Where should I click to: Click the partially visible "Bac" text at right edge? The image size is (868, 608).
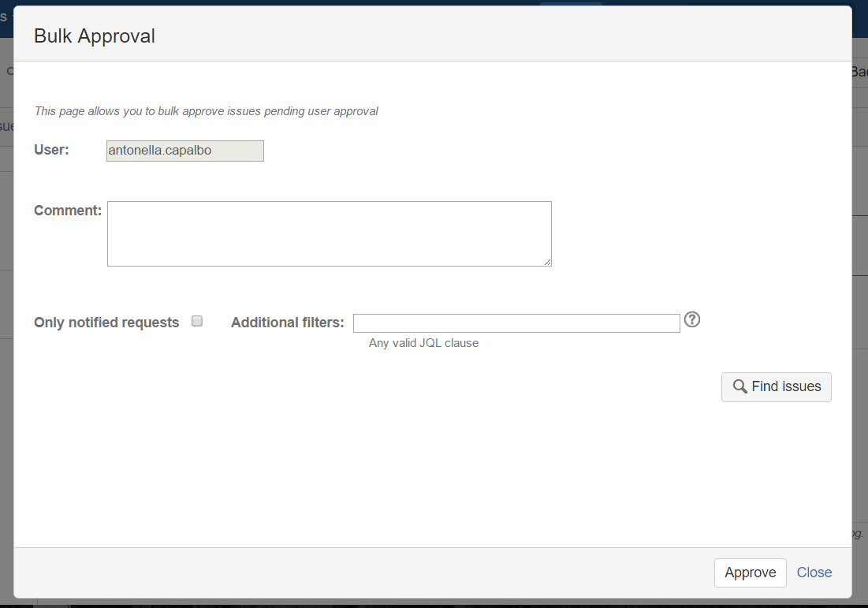click(859, 72)
